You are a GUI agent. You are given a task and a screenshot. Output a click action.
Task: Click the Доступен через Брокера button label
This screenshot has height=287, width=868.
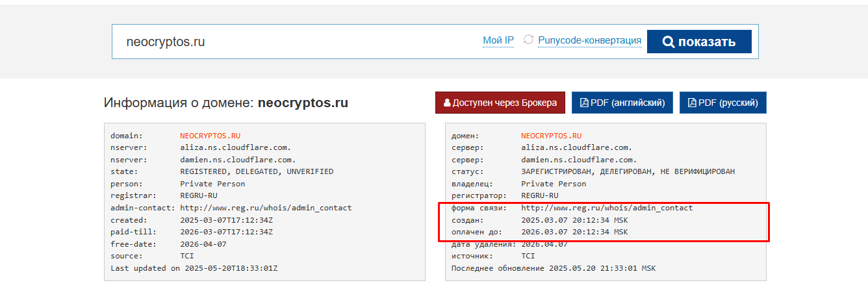coord(504,103)
